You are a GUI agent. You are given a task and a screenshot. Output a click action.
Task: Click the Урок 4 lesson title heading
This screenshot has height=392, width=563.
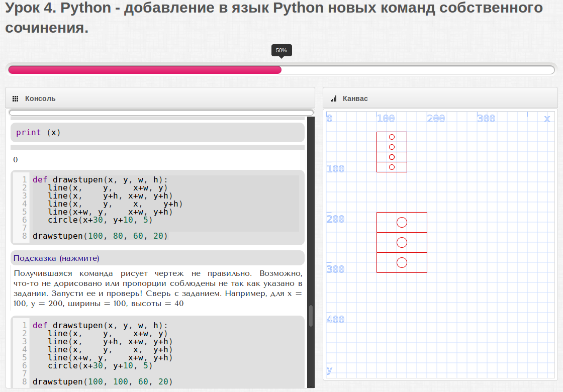[274, 17]
